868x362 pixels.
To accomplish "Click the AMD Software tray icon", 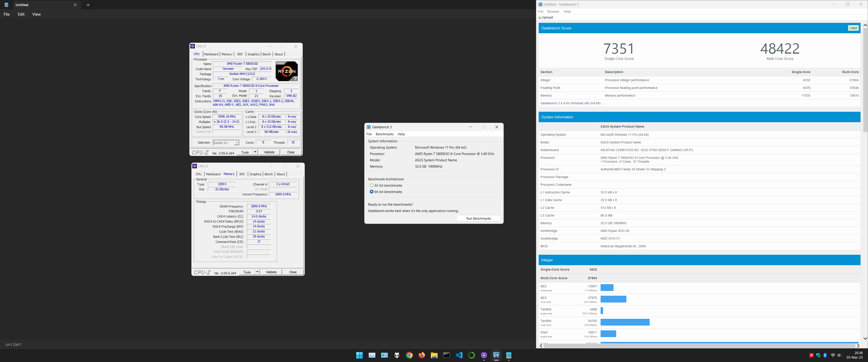I will pyautogui.click(x=811, y=355).
